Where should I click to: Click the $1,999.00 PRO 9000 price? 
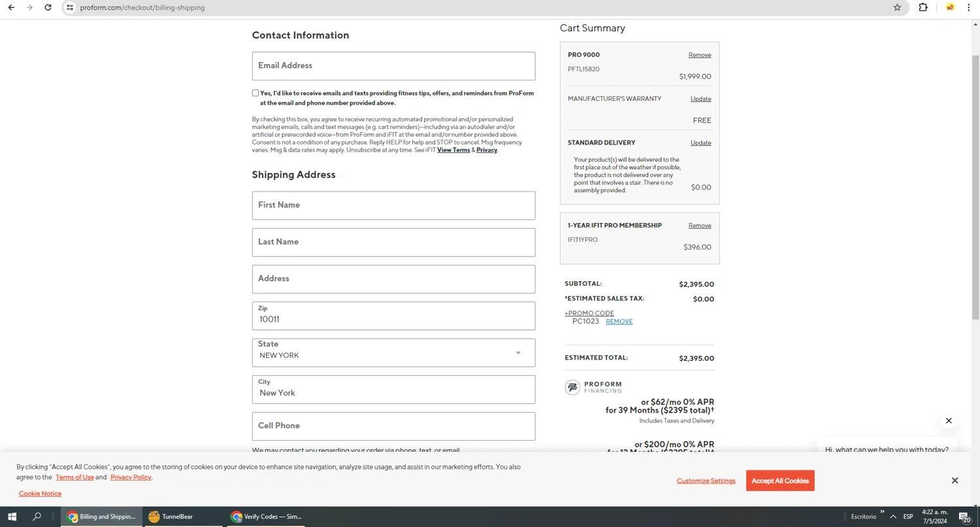click(695, 76)
